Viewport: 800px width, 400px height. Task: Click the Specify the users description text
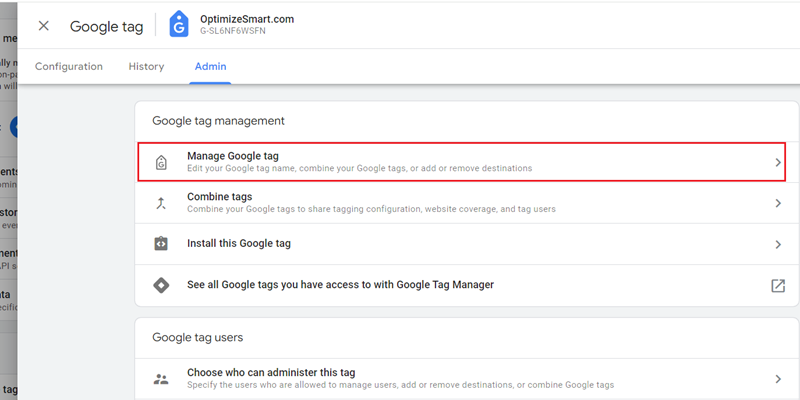401,385
